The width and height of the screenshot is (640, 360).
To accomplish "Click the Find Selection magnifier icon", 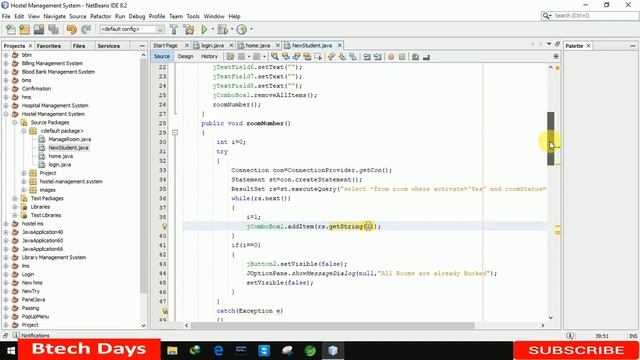I will 275,57.
